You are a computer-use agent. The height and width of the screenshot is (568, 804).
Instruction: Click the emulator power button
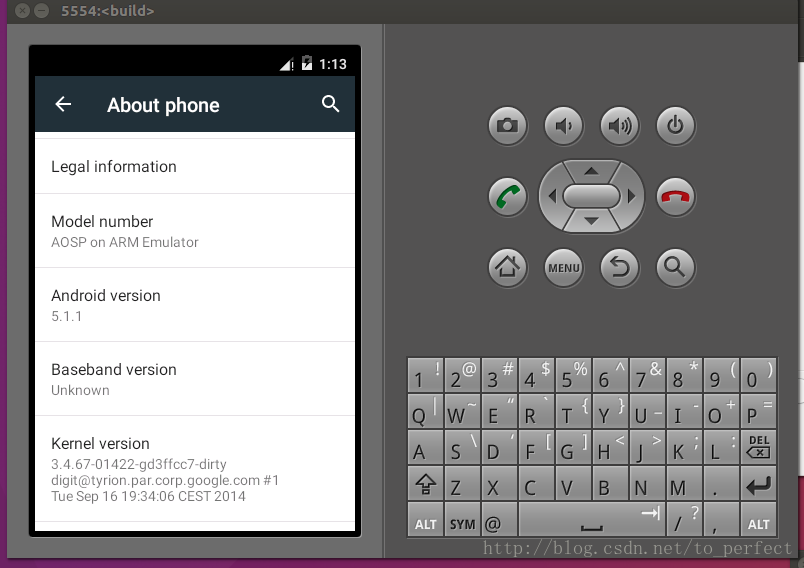point(676,126)
